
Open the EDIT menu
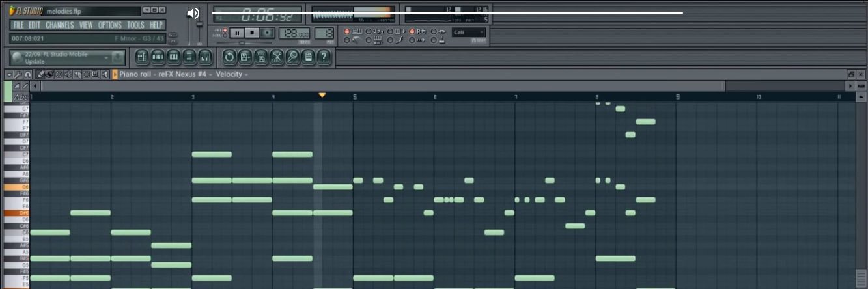click(x=34, y=25)
